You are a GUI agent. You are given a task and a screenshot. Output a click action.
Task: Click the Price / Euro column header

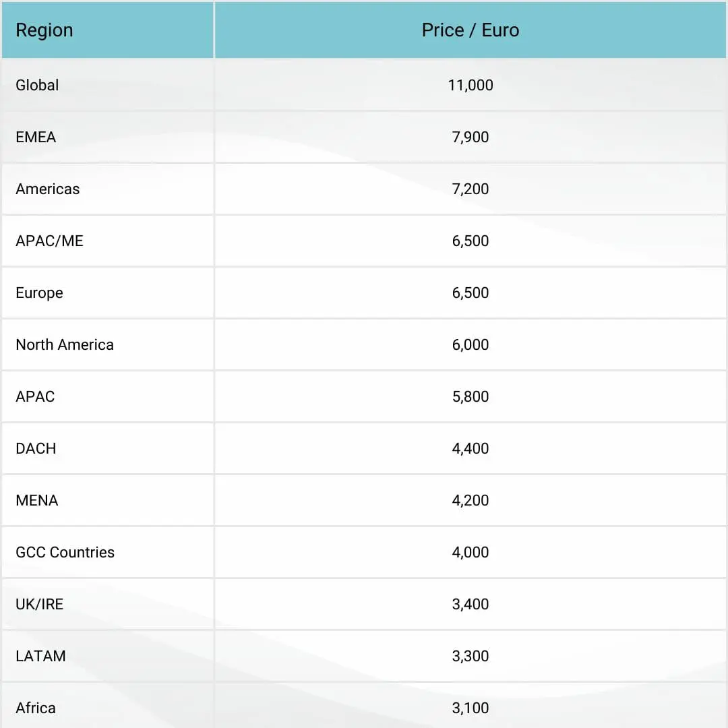pos(471,30)
